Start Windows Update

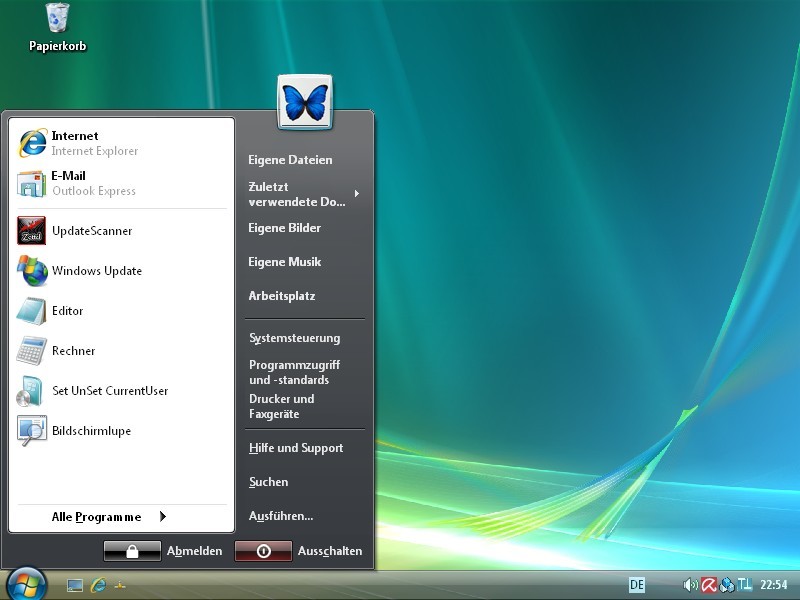(x=95, y=271)
